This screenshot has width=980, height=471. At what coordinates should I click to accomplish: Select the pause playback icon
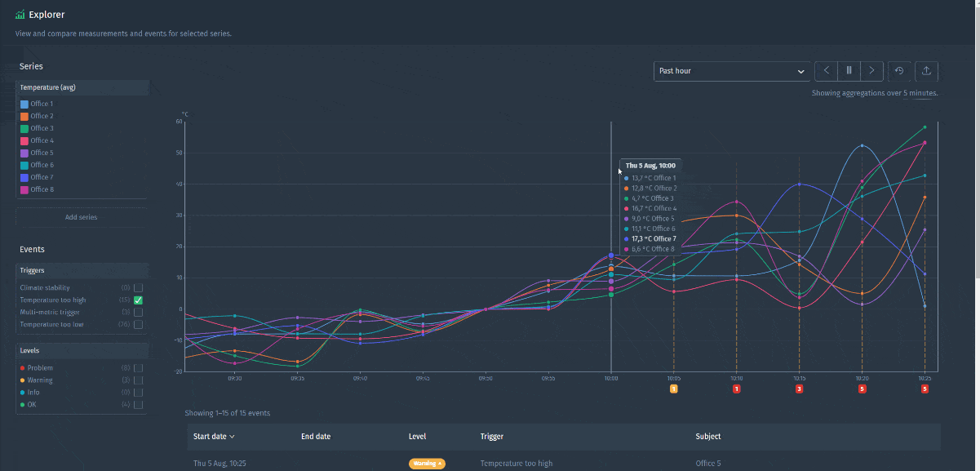tap(849, 71)
